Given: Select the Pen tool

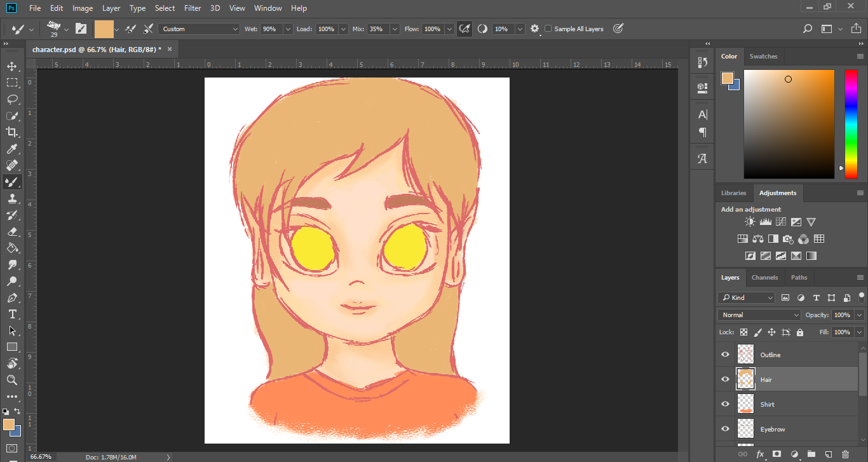Looking at the screenshot, I should tap(12, 297).
